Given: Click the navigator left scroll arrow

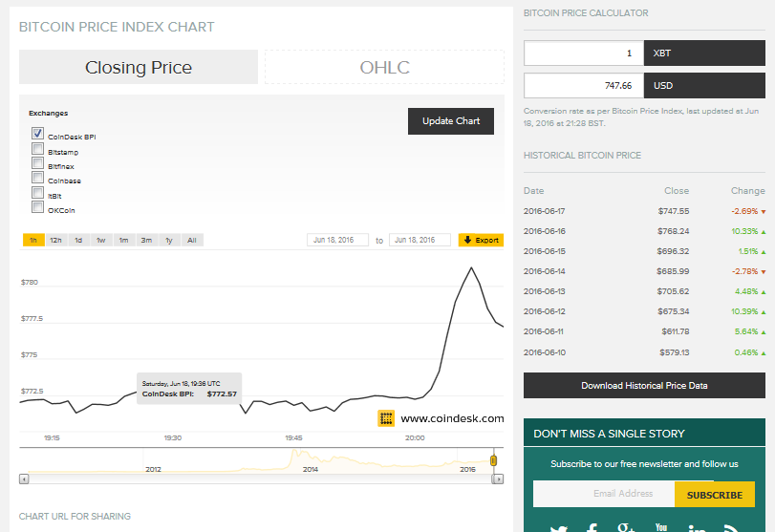Looking at the screenshot, I should tap(24, 479).
